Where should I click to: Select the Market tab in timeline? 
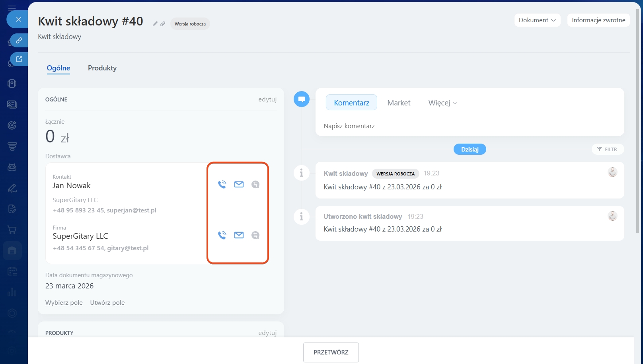398,103
